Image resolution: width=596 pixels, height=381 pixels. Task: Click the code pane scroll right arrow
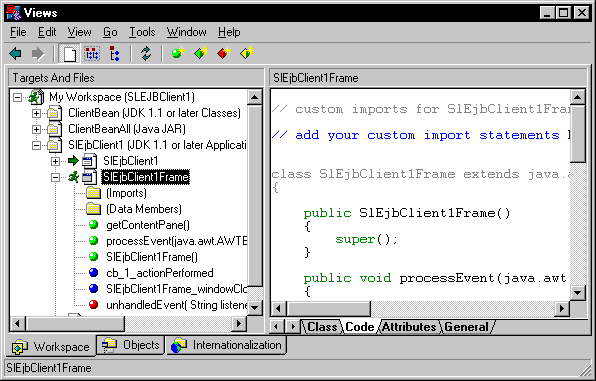click(x=562, y=309)
